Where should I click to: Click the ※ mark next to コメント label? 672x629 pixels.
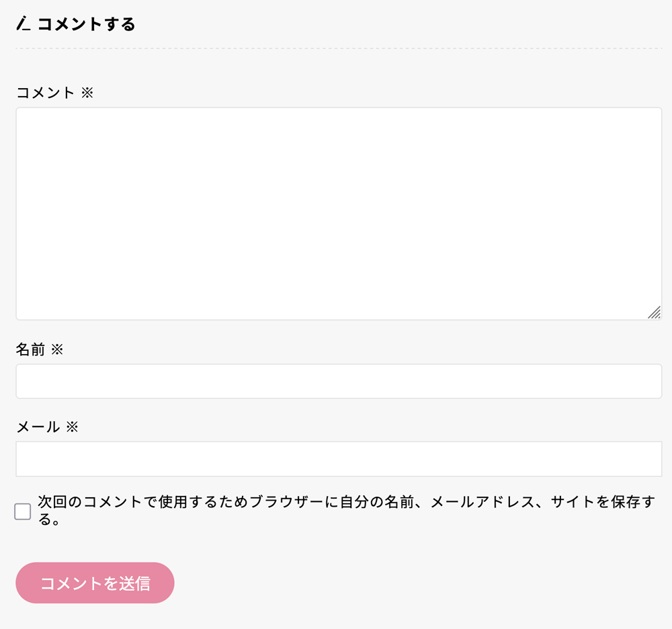click(x=87, y=93)
